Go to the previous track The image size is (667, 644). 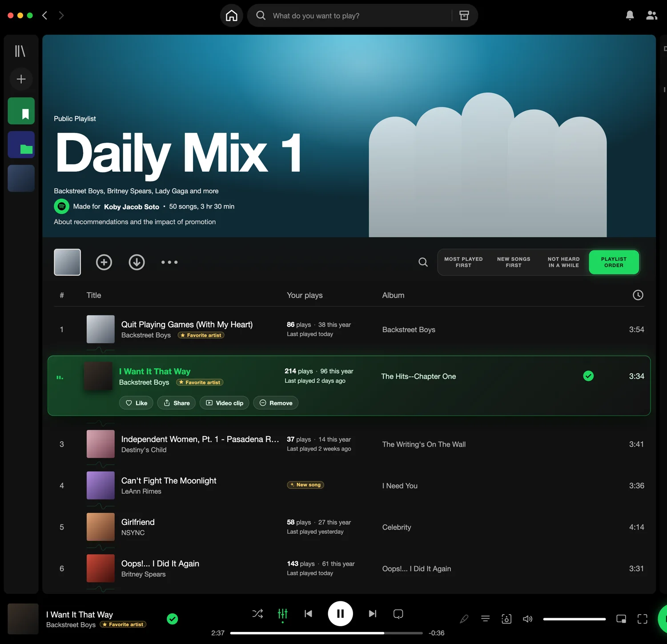pyautogui.click(x=308, y=614)
